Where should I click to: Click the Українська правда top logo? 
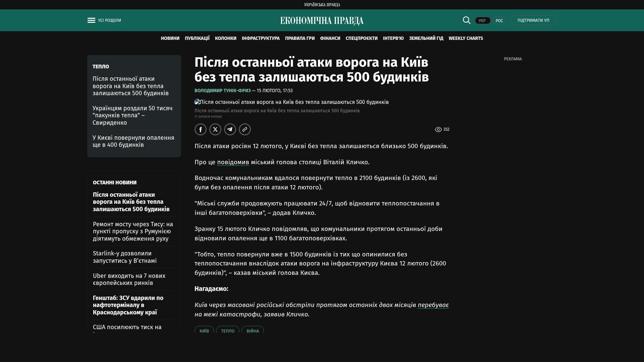pyautogui.click(x=322, y=5)
